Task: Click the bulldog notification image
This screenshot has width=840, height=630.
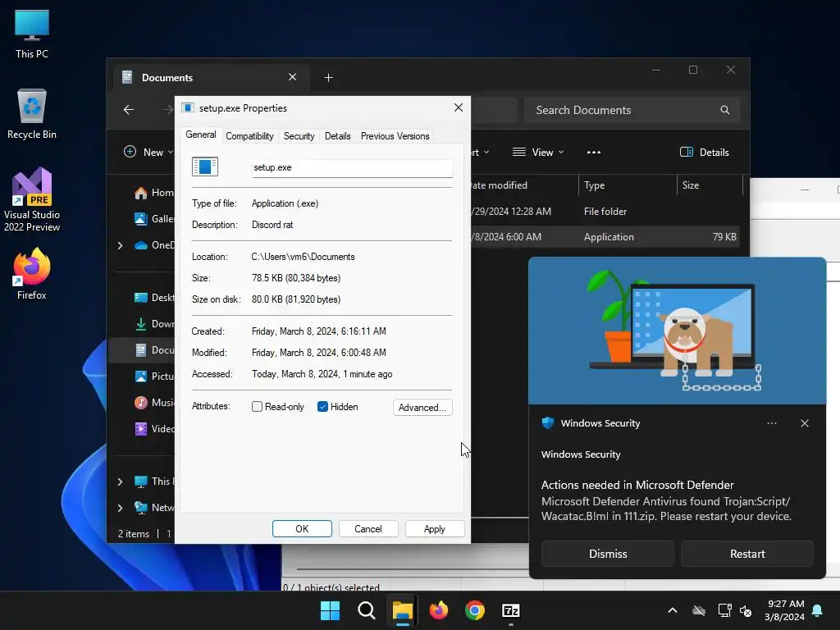Action: [x=677, y=331]
